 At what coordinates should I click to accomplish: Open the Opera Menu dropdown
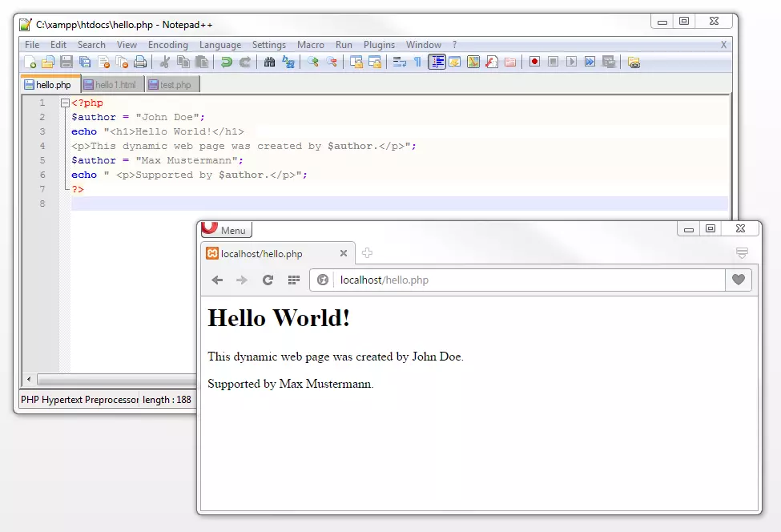(226, 230)
